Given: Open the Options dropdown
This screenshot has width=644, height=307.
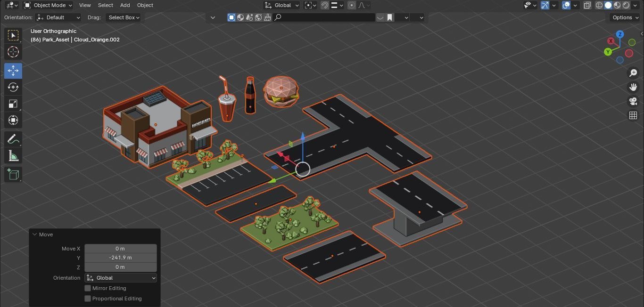Looking at the screenshot, I should pyautogui.click(x=626, y=17).
